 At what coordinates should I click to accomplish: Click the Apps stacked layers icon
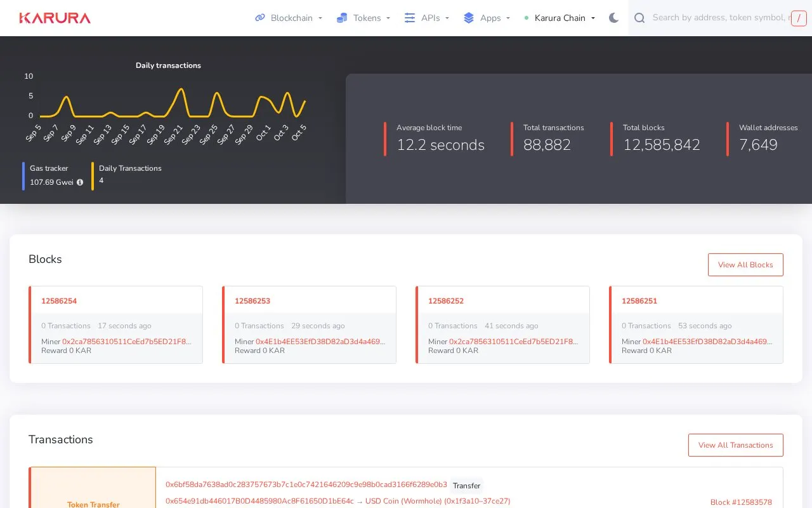click(x=469, y=18)
